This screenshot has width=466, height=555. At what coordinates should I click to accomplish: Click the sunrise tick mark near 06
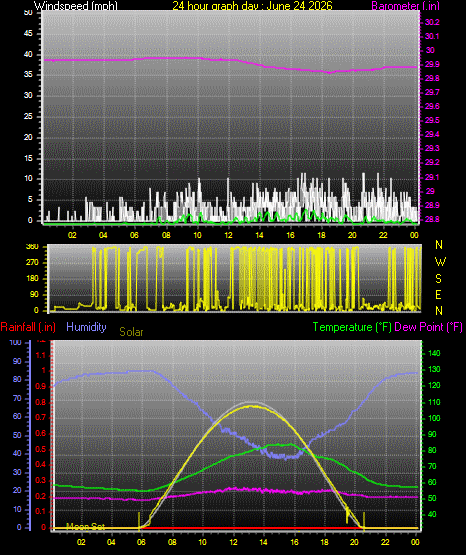click(139, 520)
